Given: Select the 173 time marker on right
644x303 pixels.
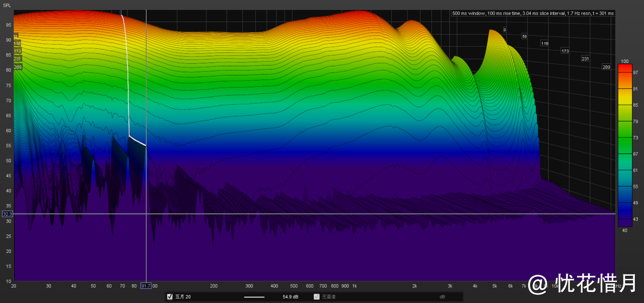Looking at the screenshot, I should click(x=565, y=51).
